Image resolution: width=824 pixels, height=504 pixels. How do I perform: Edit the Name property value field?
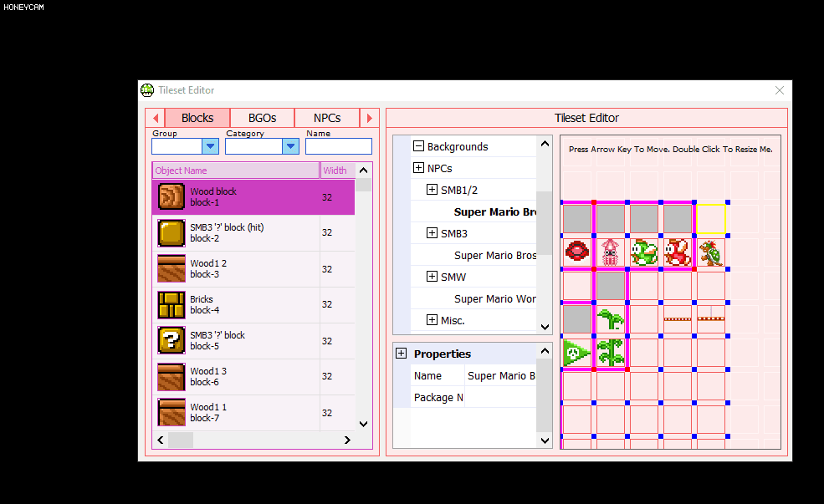(501, 375)
